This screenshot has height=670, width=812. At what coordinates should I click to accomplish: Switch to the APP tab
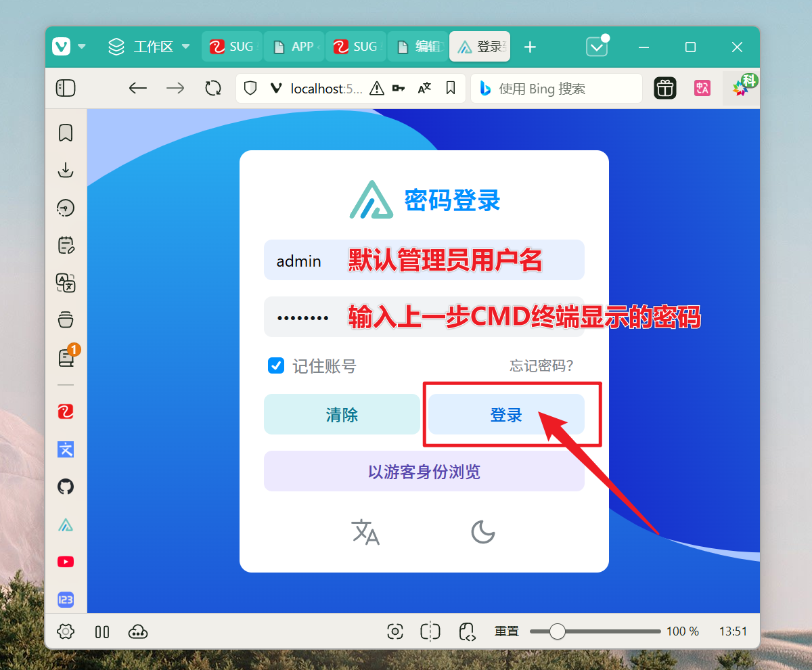click(x=294, y=47)
